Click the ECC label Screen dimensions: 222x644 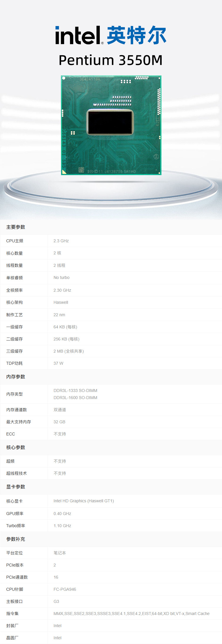(10, 434)
